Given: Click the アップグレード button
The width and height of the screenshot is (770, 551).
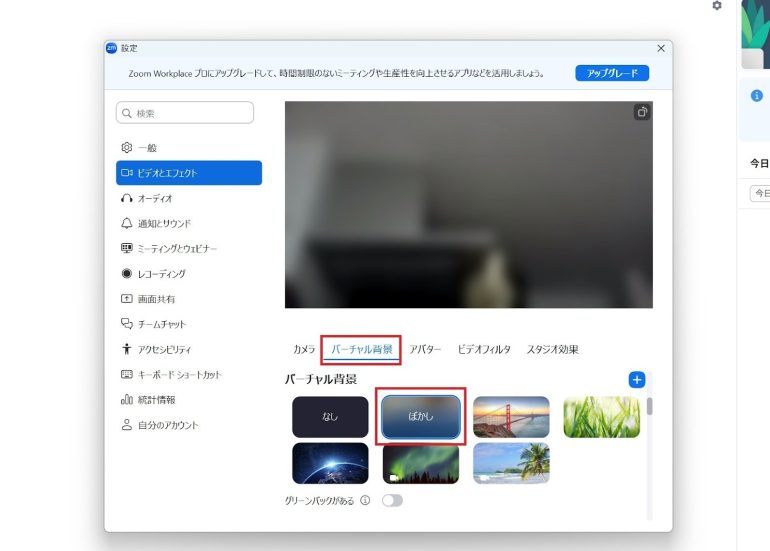Looking at the screenshot, I should pyautogui.click(x=612, y=73).
